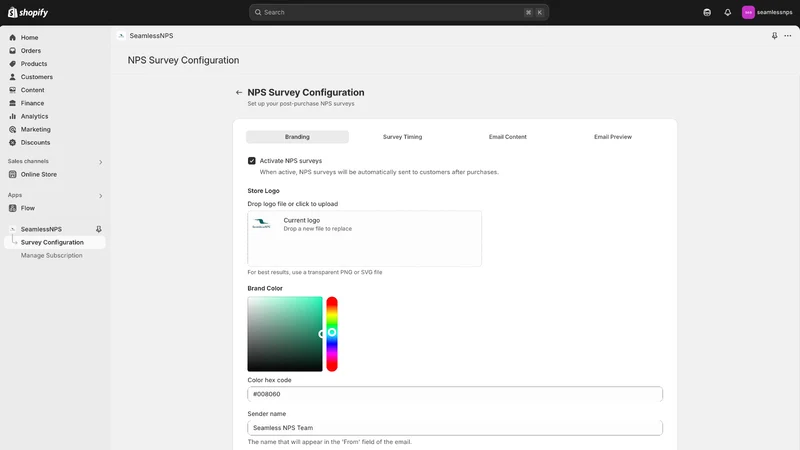Expand the Apps section

pyautogui.click(x=101, y=196)
